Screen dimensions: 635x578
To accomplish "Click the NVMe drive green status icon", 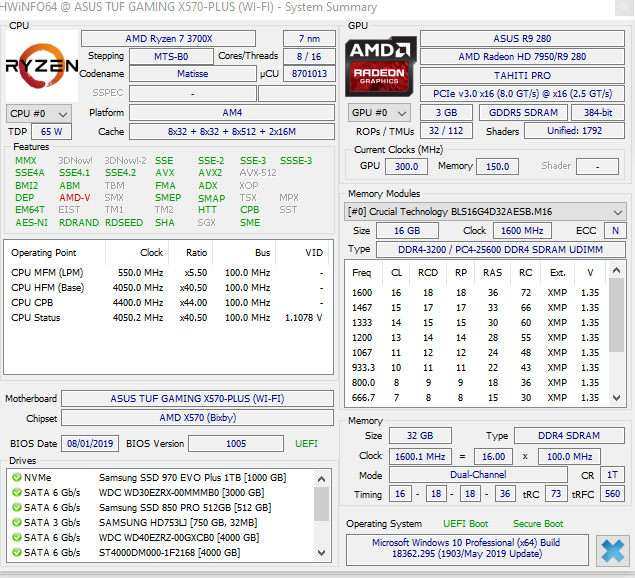I will tap(17, 478).
